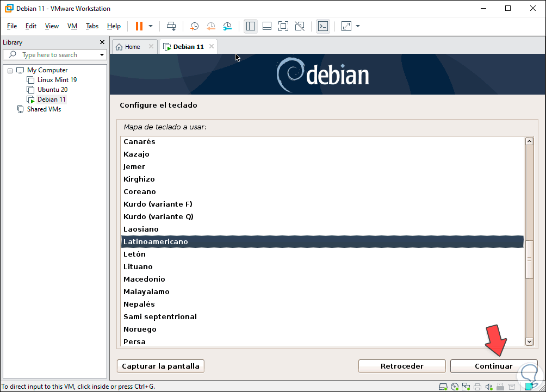Select the Persa keyboard layout

pyautogui.click(x=322, y=341)
